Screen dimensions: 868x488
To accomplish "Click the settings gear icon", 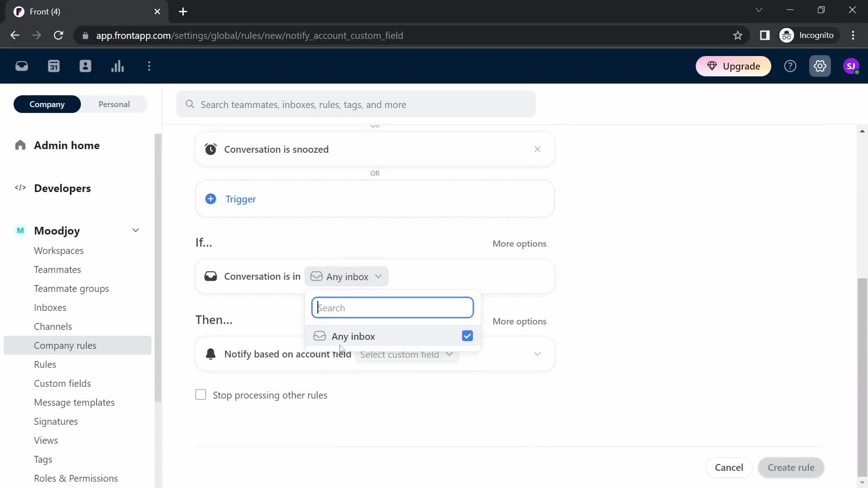I will tap(820, 66).
